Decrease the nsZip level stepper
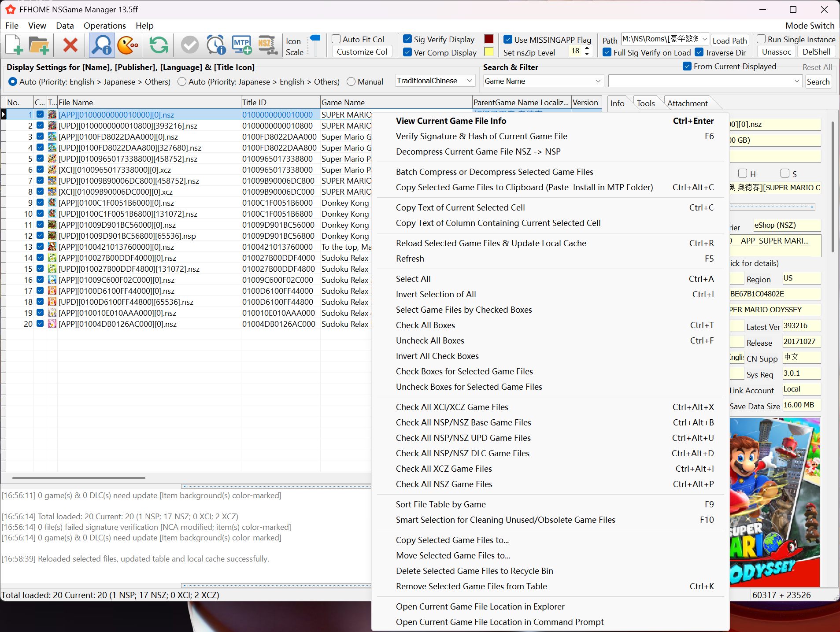840x632 pixels. [587, 54]
